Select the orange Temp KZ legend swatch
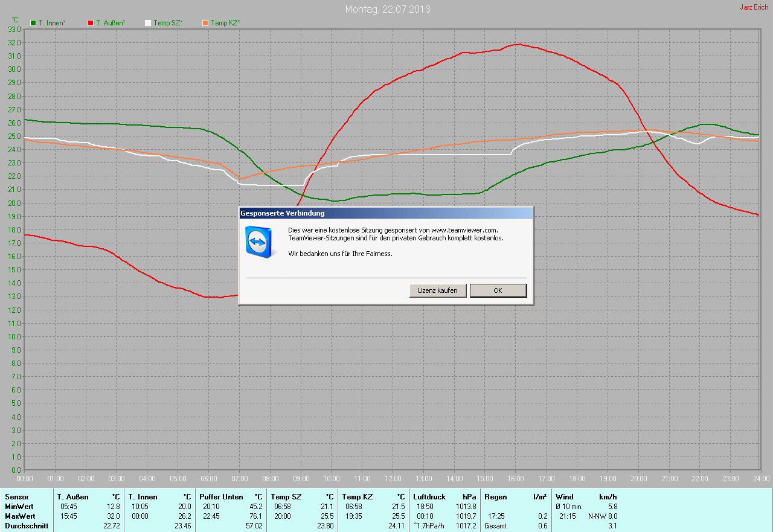This screenshot has height=532, width=773. (205, 23)
